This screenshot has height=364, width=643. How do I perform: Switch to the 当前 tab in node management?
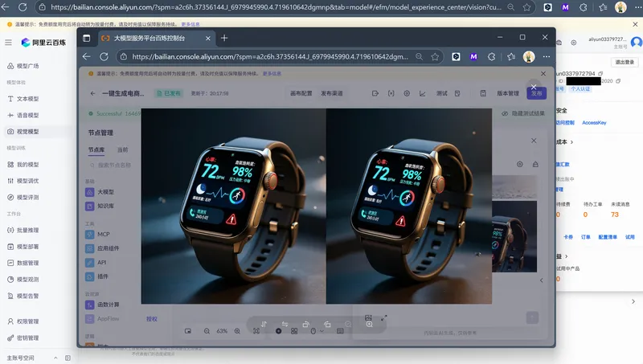pyautogui.click(x=123, y=149)
